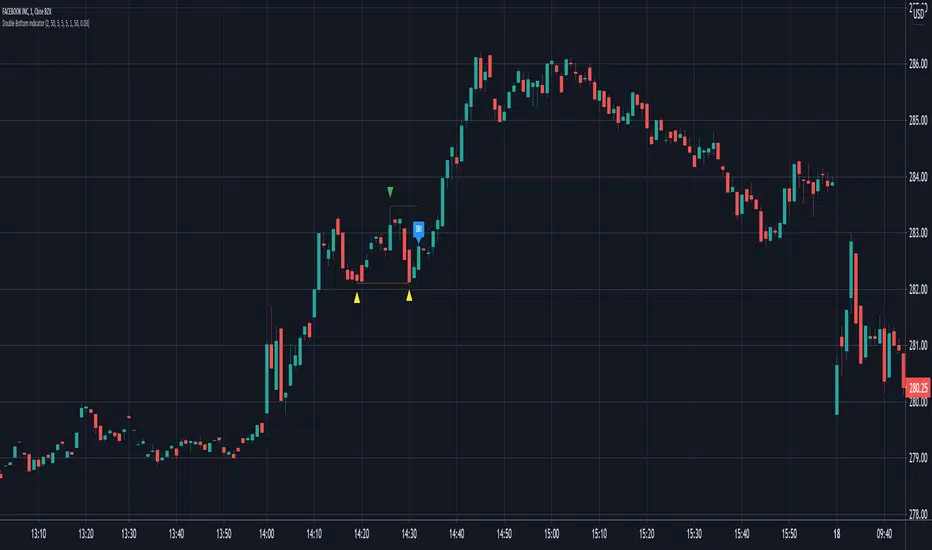The image size is (932, 550).
Task: Click the 14:00 time axis label
Action: [267, 534]
